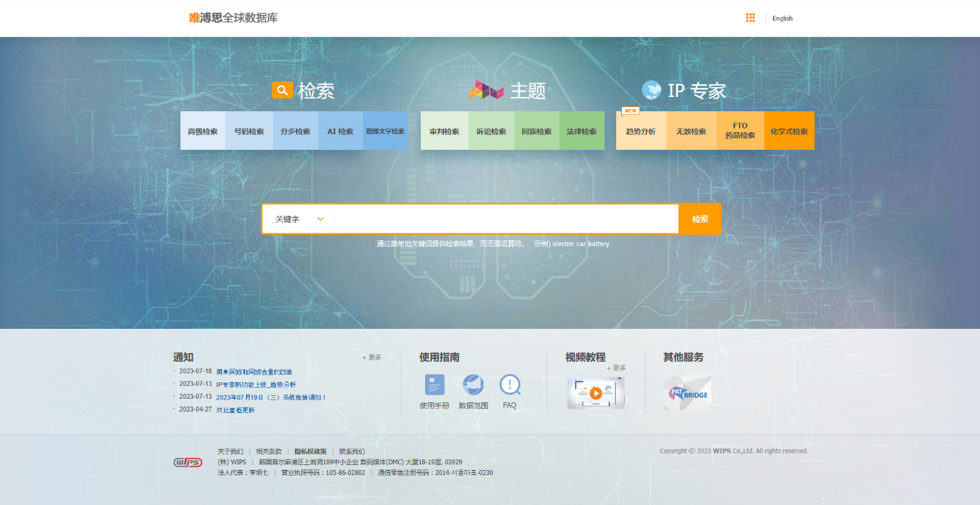The image size is (980, 505).
Task: Open the 2023-07-18 notice about 同族去重
Action: [x=254, y=372]
